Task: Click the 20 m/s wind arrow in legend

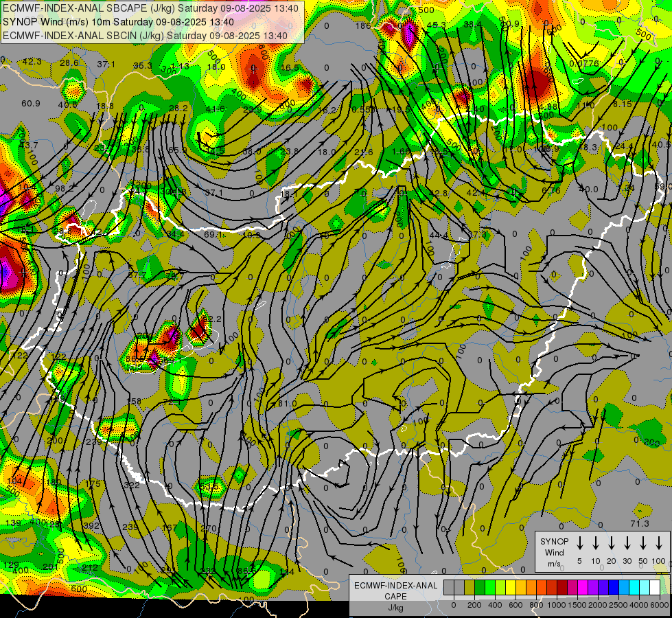Action: [612, 542]
